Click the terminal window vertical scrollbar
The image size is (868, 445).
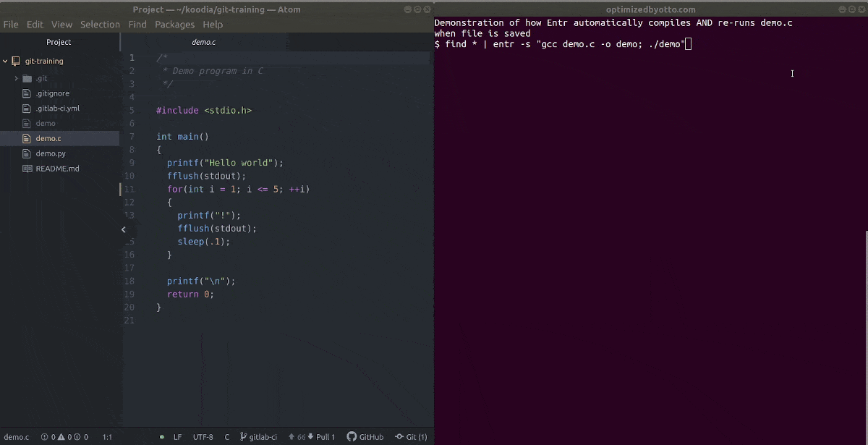[866, 337]
